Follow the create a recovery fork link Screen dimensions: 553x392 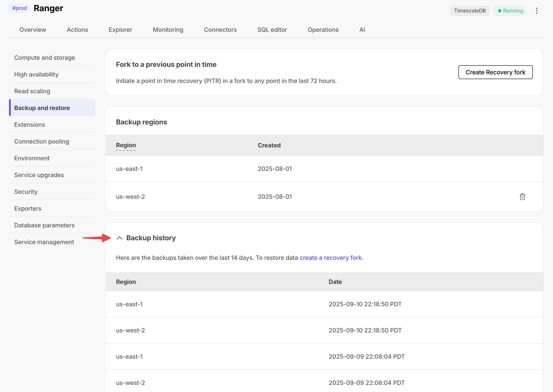pyautogui.click(x=331, y=258)
